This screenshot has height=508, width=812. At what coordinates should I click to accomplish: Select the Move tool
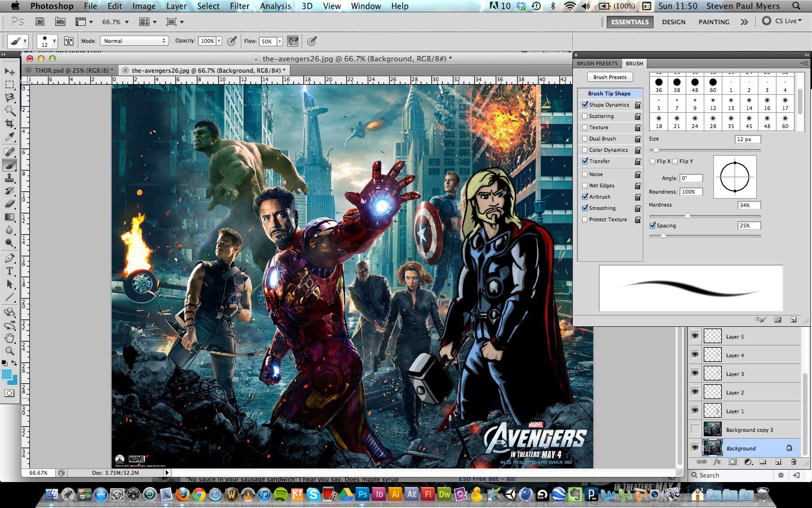tap(10, 72)
